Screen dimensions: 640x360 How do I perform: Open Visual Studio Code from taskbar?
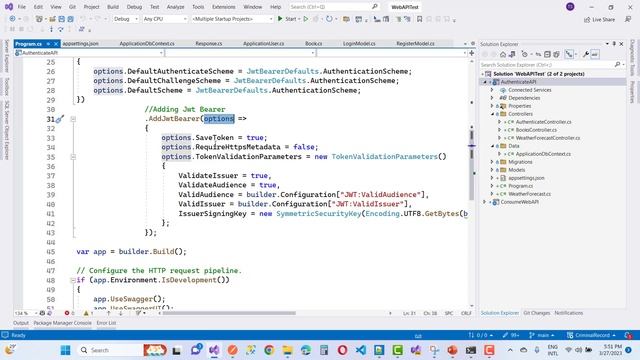[361, 350]
